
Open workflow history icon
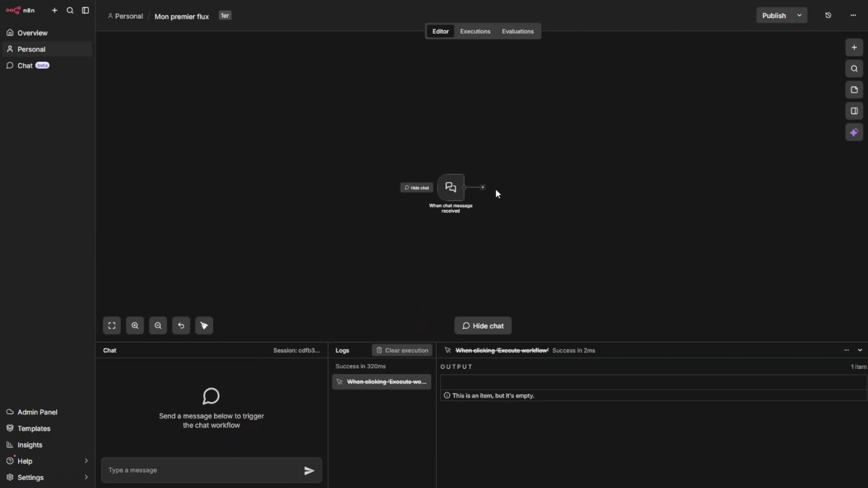click(x=828, y=16)
